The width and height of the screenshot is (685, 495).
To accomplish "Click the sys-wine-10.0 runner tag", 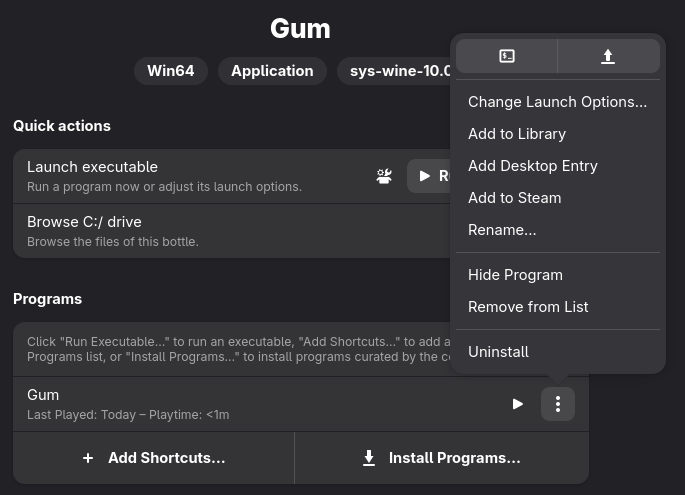I will pos(395,71).
